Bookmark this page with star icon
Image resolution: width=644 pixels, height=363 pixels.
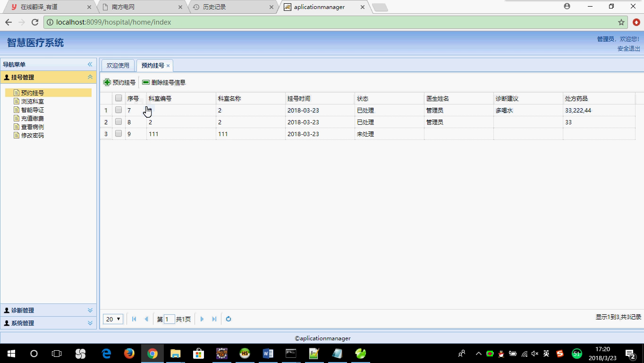621,22
